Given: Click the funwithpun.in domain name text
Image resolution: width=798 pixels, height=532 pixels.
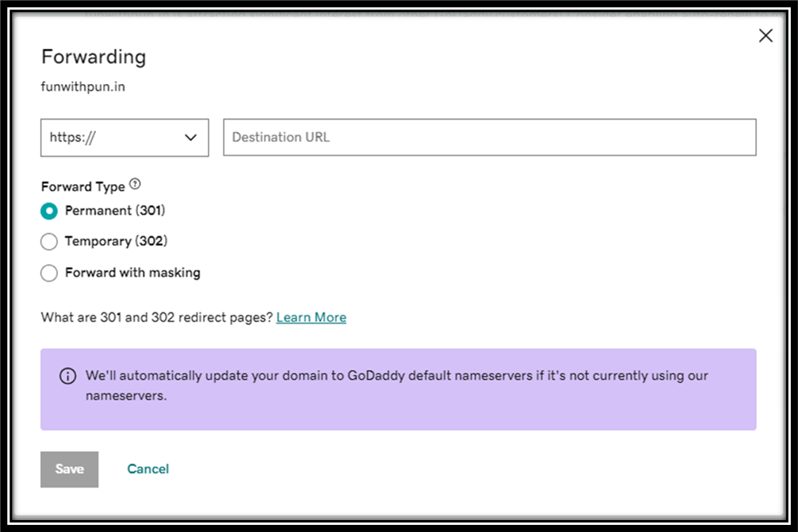Looking at the screenshot, I should tap(82, 87).
